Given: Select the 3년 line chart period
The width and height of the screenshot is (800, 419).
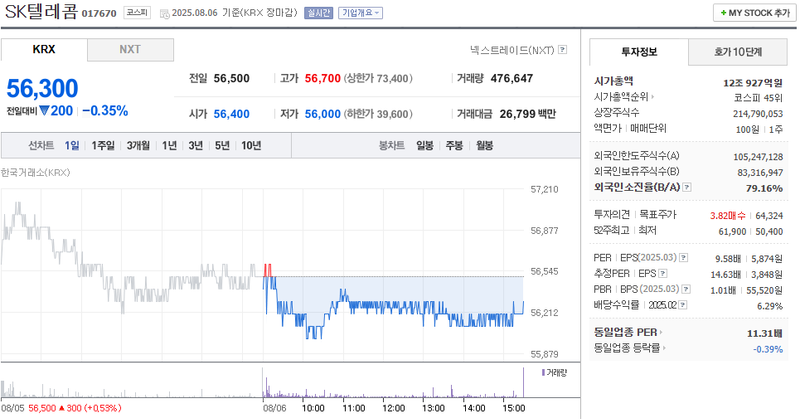Looking at the screenshot, I should click(196, 145).
